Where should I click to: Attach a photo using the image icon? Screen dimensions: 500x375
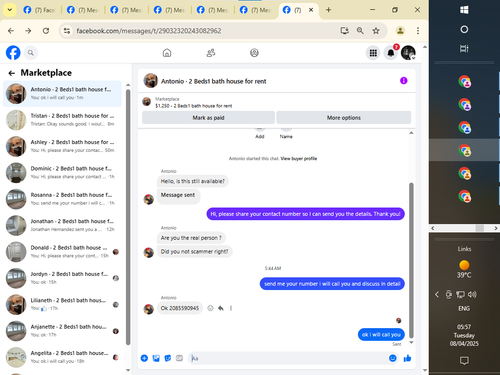point(156,358)
